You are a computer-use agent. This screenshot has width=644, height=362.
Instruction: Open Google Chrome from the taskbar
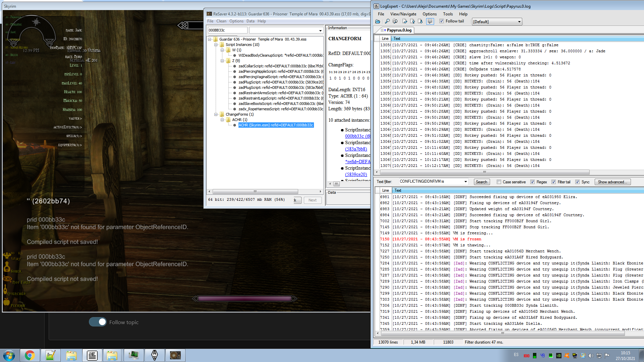[30, 355]
